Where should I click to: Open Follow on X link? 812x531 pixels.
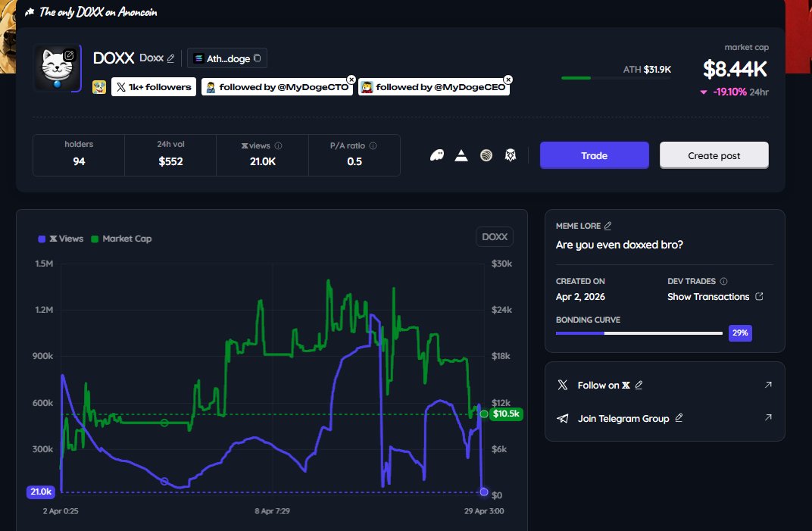603,386
